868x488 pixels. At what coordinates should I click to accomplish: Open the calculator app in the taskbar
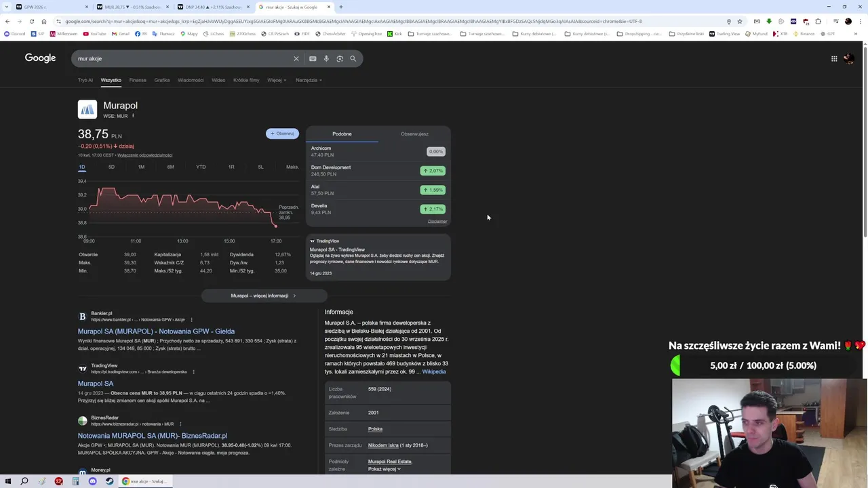pos(75,481)
